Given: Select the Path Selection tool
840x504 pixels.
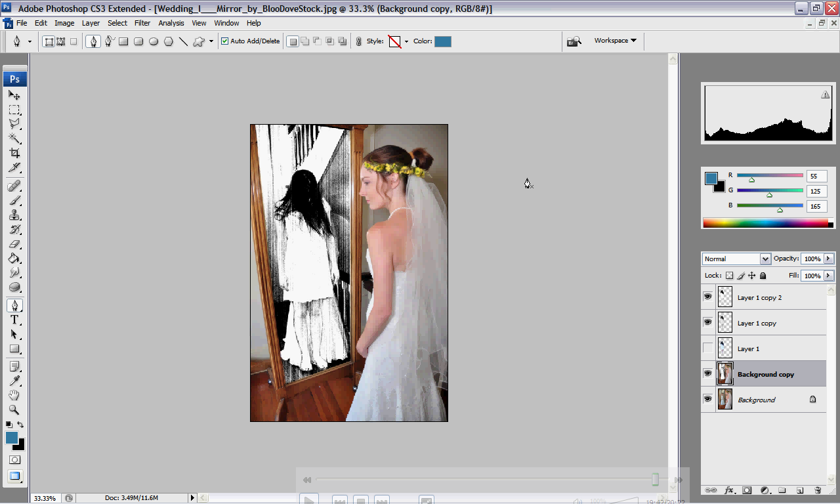Looking at the screenshot, I should click(14, 334).
